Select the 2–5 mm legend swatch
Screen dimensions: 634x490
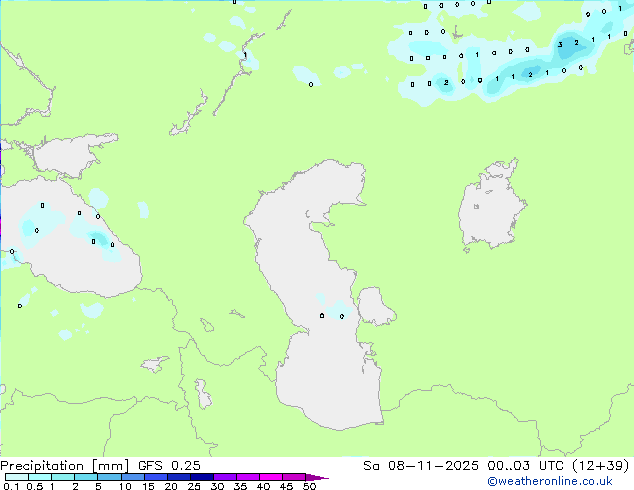point(86,477)
